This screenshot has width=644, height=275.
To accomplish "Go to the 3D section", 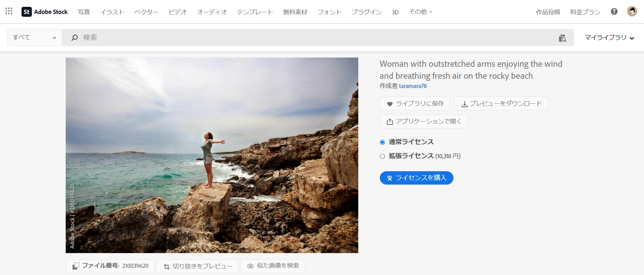I will coord(395,12).
